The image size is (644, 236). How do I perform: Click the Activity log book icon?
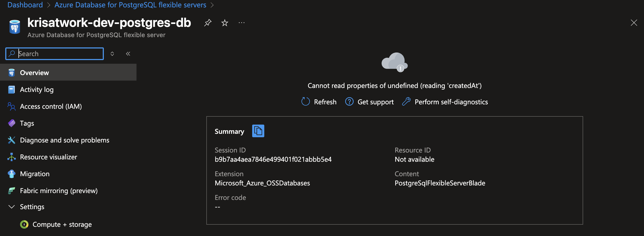click(x=12, y=90)
